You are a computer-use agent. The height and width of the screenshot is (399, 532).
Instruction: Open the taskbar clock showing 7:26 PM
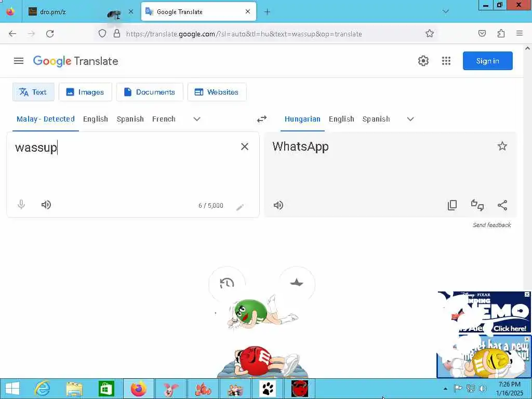pyautogui.click(x=509, y=389)
